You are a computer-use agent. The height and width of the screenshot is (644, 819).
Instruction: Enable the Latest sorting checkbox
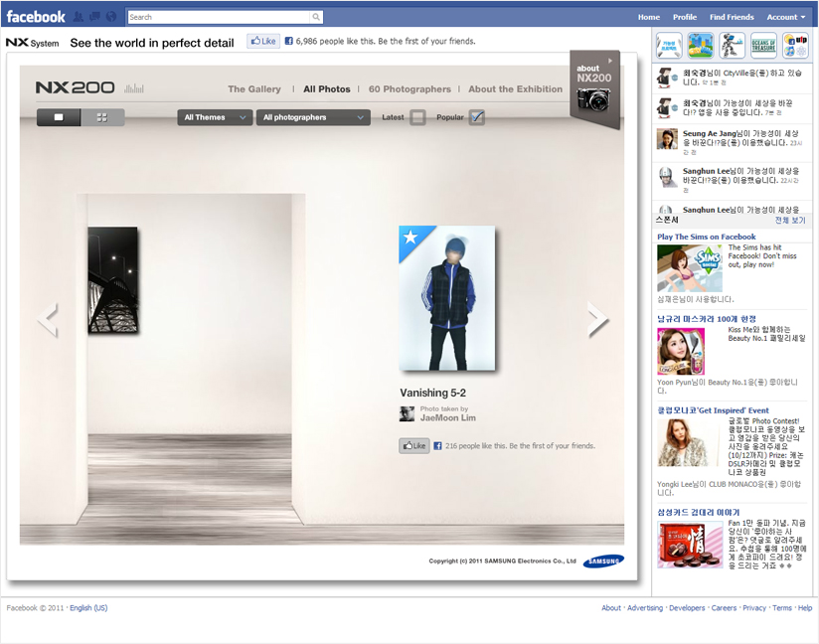(x=417, y=117)
